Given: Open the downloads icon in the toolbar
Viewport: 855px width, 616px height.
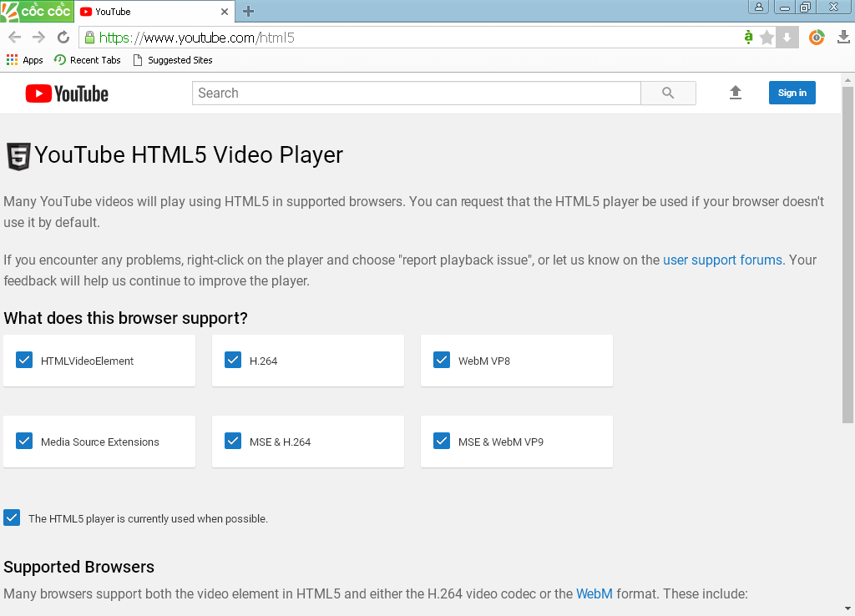Looking at the screenshot, I should click(843, 38).
